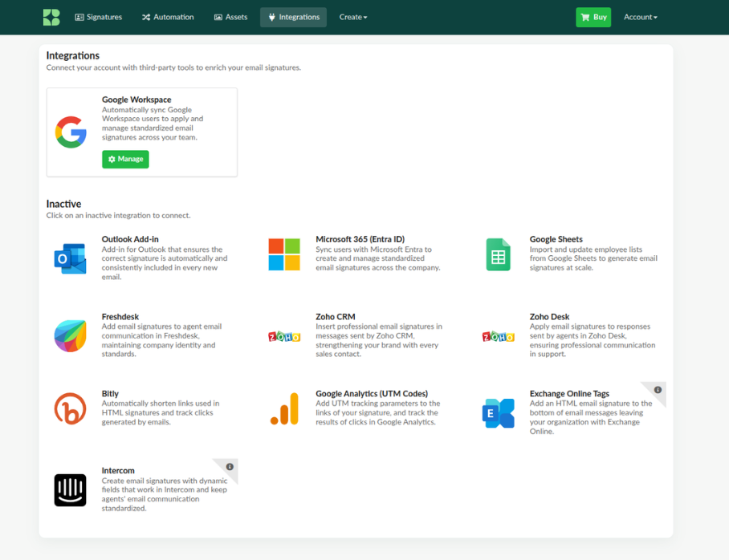Click the Google Analytics bar chart icon
This screenshot has width=729, height=560.
click(284, 409)
